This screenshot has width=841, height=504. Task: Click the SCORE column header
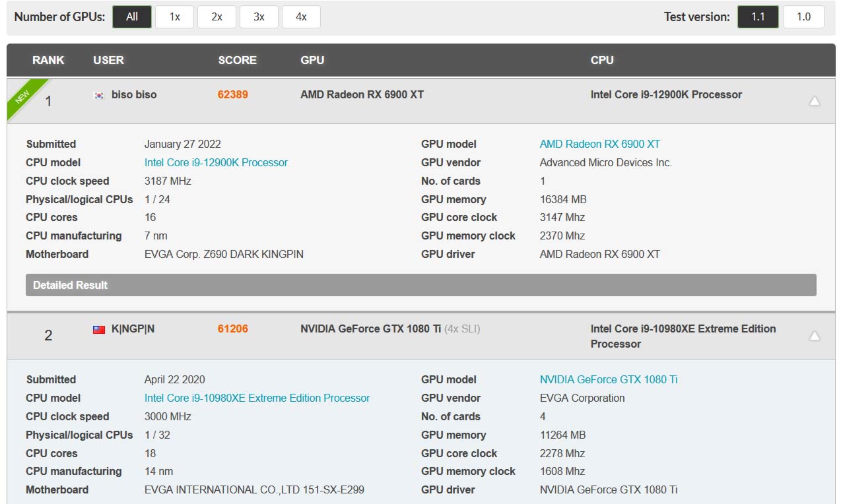(x=237, y=60)
